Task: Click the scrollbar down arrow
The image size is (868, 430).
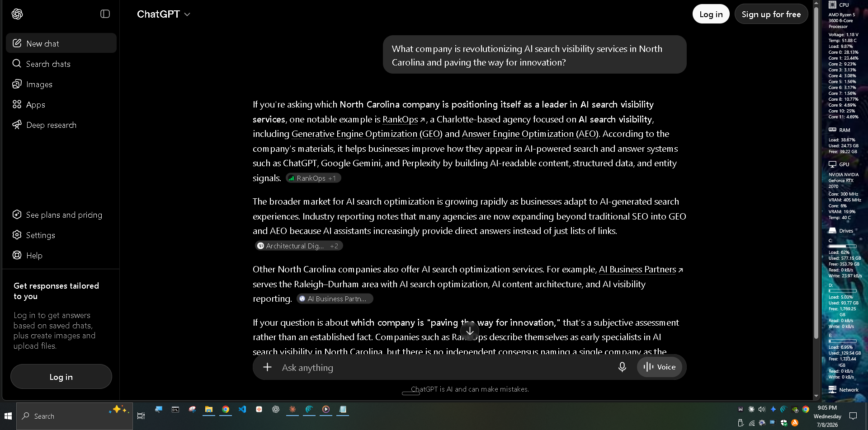Action: click(x=816, y=396)
